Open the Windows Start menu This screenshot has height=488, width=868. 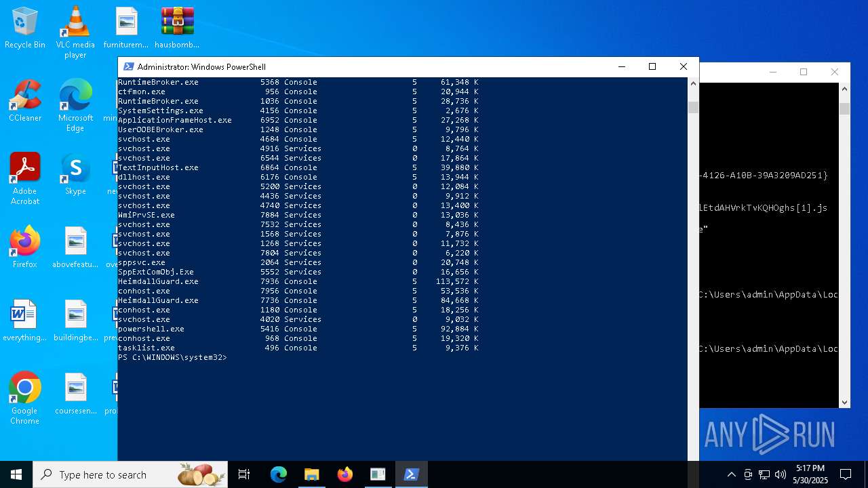16,474
